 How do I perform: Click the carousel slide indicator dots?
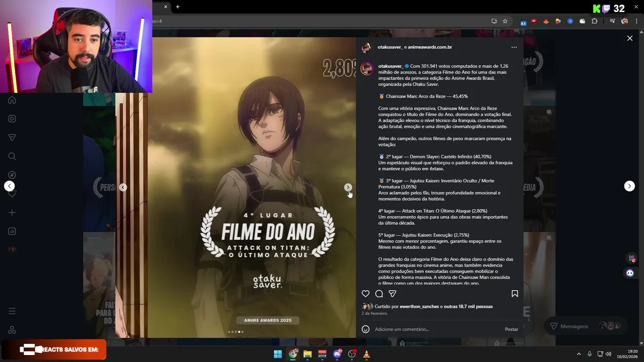[235, 332]
